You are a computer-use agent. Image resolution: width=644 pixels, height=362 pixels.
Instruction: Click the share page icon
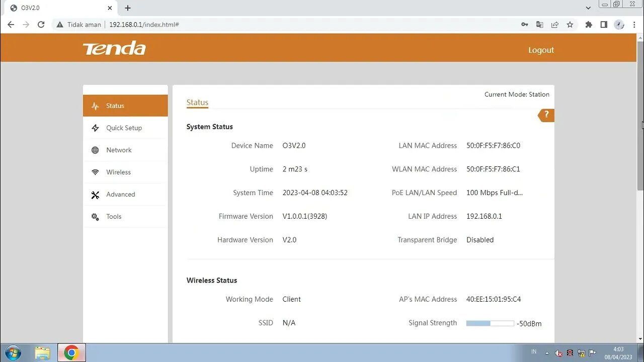555,24
